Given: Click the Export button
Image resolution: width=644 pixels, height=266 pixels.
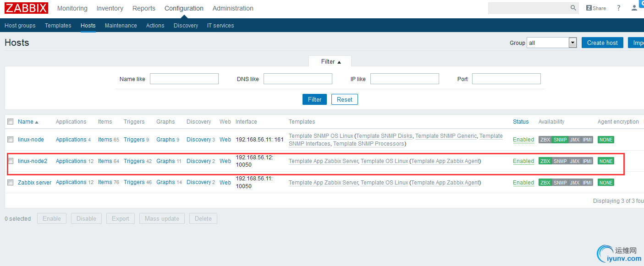Looking at the screenshot, I should 121,218.
